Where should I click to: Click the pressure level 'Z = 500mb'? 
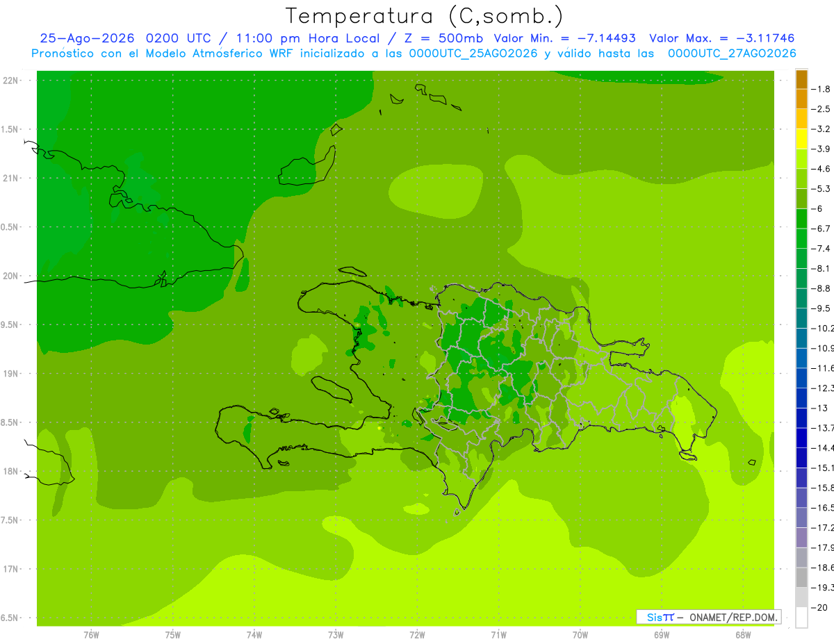click(x=443, y=38)
